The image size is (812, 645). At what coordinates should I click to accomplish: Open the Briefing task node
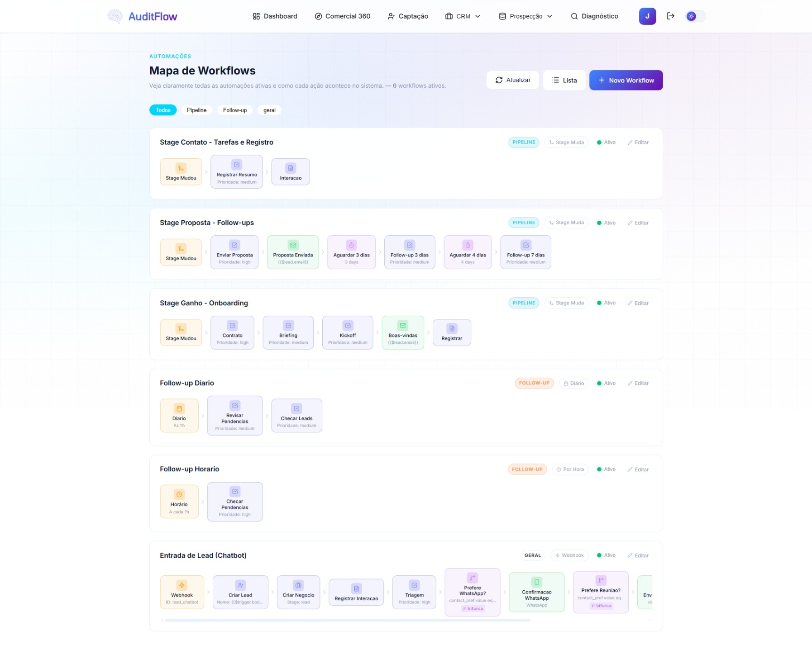tap(288, 332)
